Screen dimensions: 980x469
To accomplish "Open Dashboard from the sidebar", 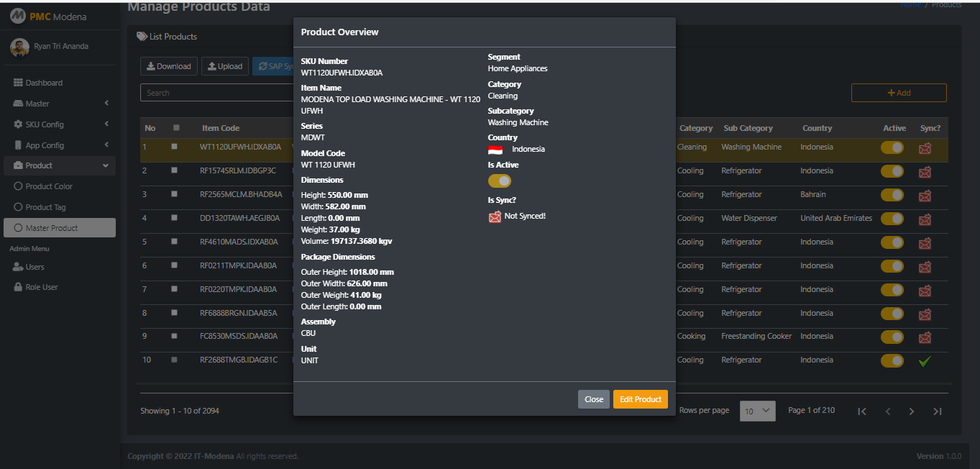I will pyautogui.click(x=61, y=83).
